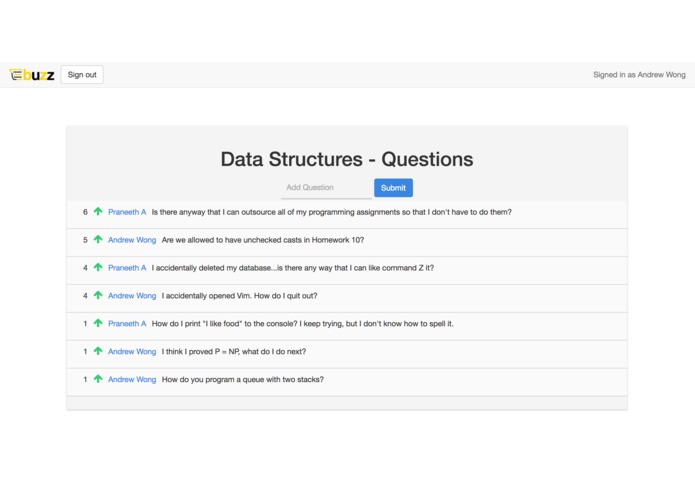Screen dimensions: 695x494
Task: Upvote the unchecked casts in Homework 10 question
Action: pyautogui.click(x=98, y=239)
